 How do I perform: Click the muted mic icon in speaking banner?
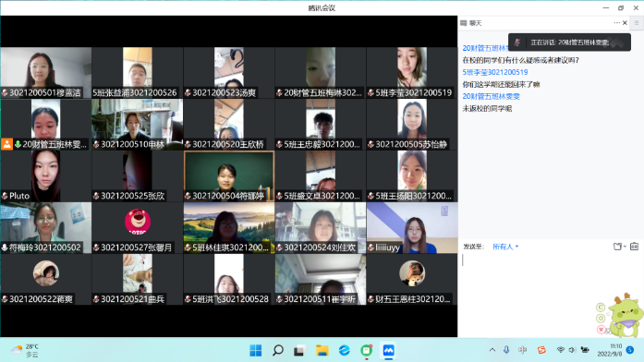(x=517, y=42)
